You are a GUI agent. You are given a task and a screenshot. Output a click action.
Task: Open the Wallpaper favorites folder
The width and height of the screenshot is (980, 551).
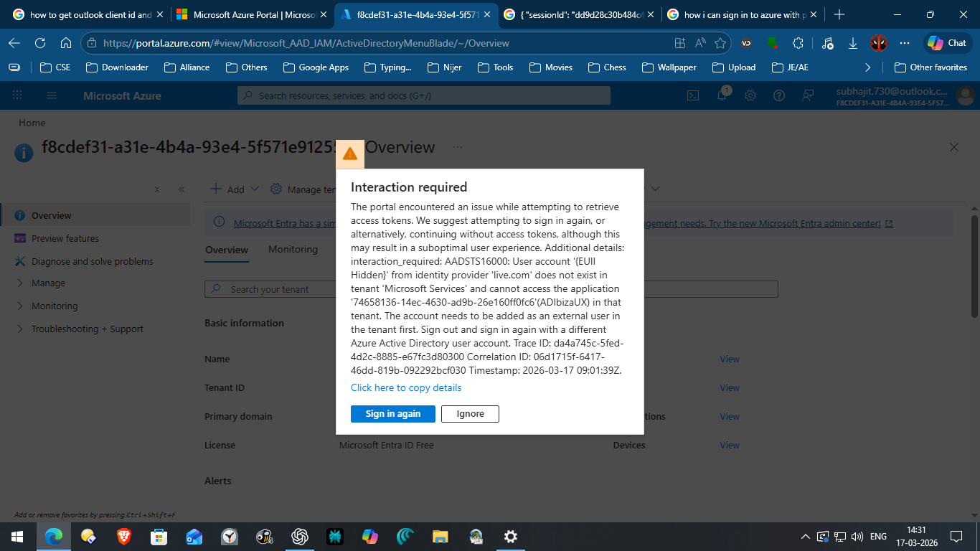669,67
